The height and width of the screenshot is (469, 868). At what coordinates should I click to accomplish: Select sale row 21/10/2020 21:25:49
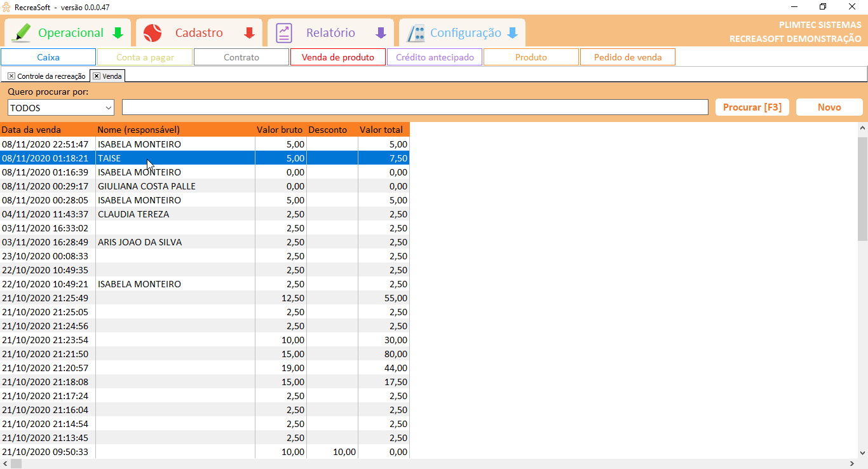coord(205,298)
